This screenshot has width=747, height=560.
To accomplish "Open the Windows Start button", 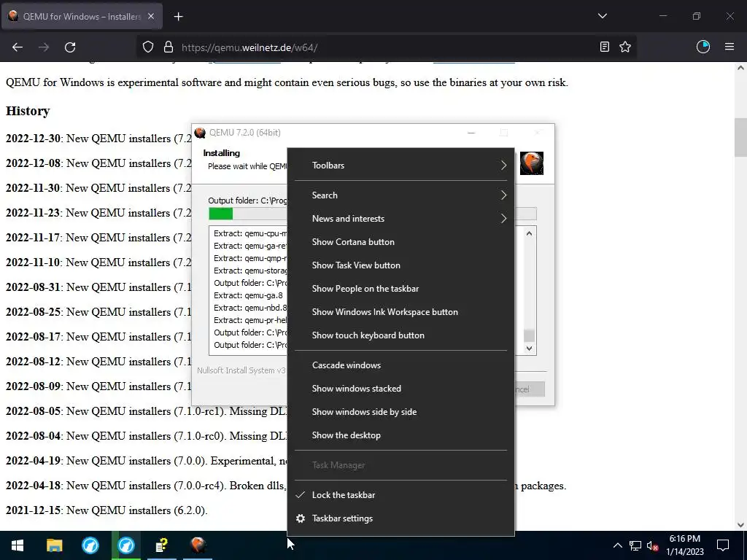I will (18, 545).
